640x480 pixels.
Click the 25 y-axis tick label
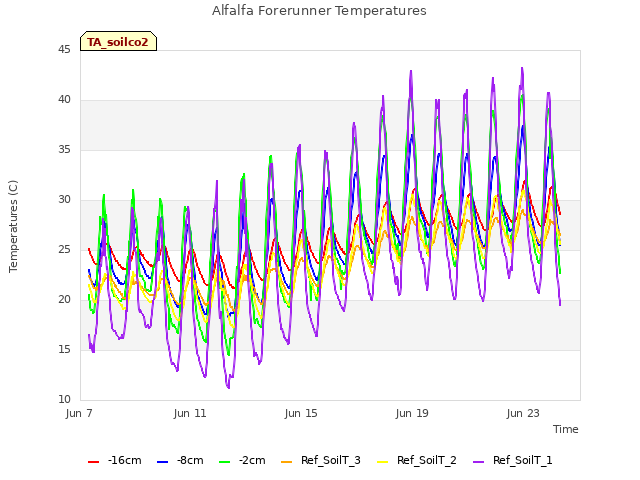(64, 250)
